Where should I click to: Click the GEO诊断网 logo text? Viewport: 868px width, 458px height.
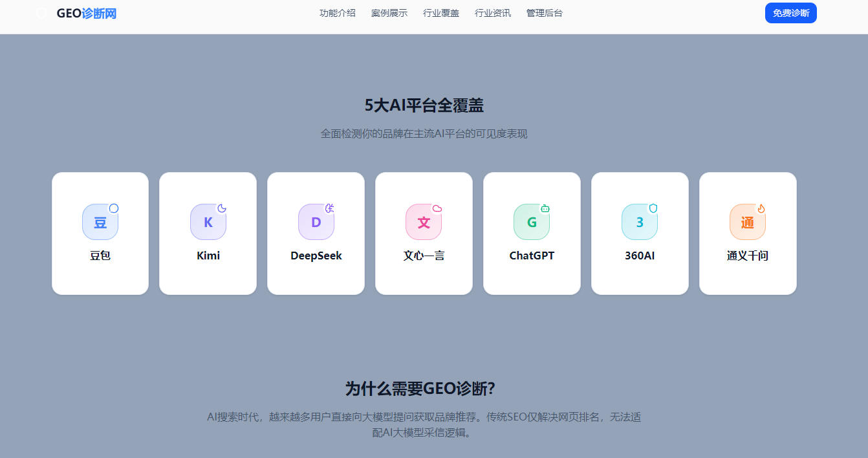(x=87, y=14)
